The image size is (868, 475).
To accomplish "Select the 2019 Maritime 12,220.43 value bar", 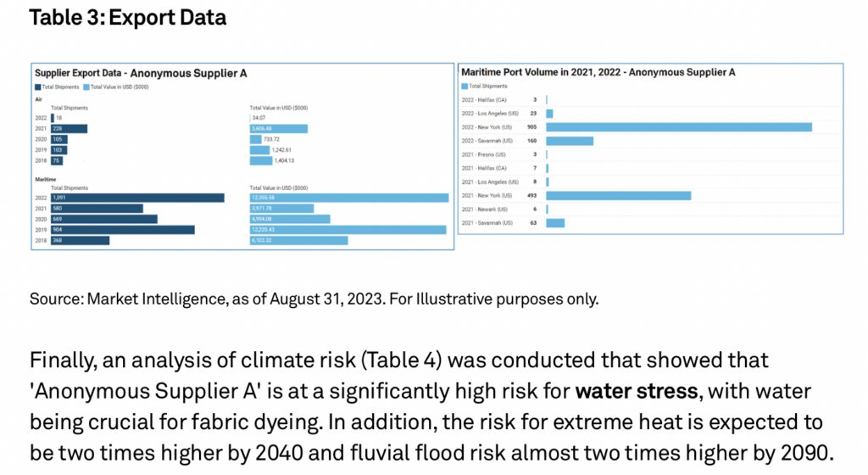I will 348,229.
